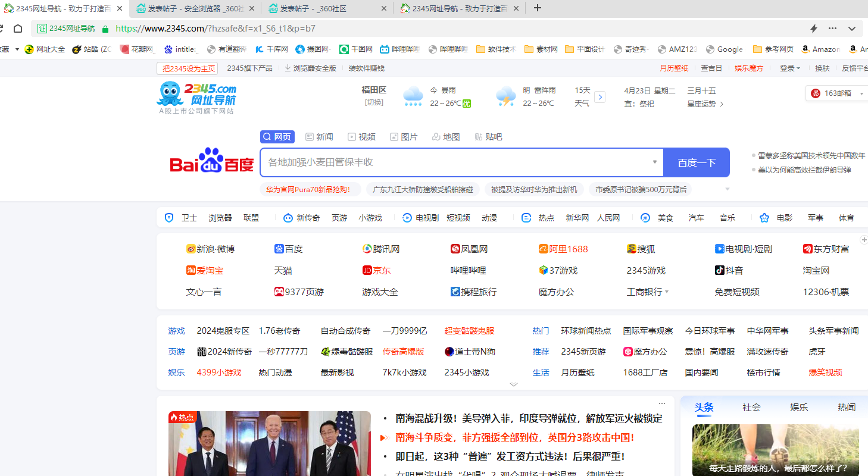Click the green lock security icon
The height and width of the screenshot is (476, 868).
click(x=105, y=29)
